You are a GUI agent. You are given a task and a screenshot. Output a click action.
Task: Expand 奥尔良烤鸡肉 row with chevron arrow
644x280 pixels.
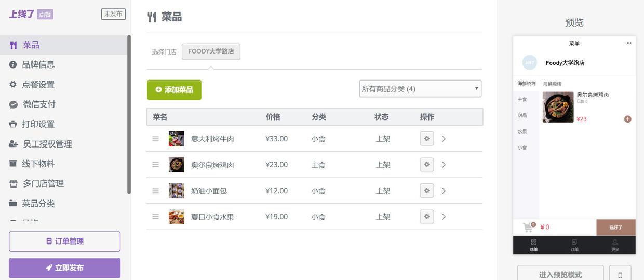click(444, 165)
